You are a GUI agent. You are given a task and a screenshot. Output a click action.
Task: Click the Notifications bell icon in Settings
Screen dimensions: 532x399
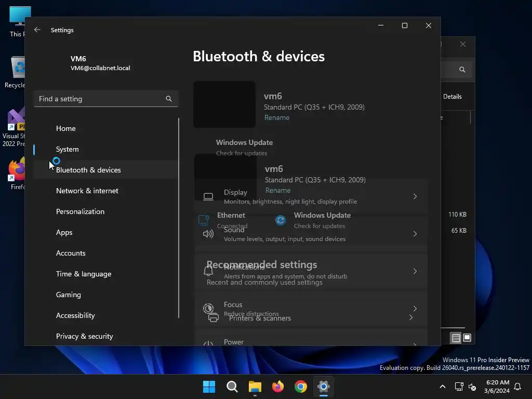coord(208,271)
